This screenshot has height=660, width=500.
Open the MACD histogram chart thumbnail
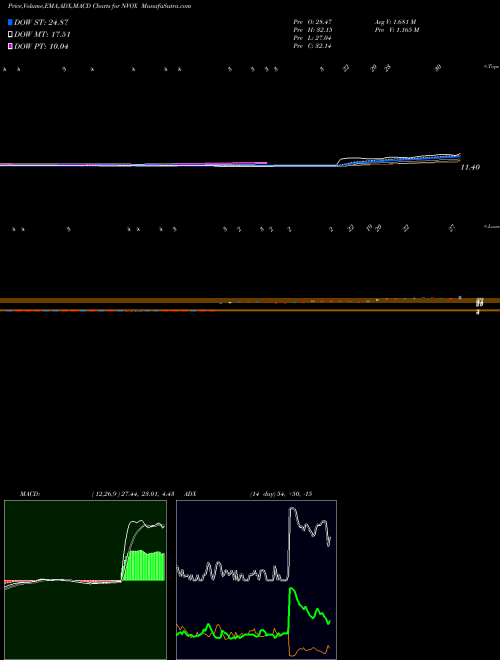pos(85,580)
